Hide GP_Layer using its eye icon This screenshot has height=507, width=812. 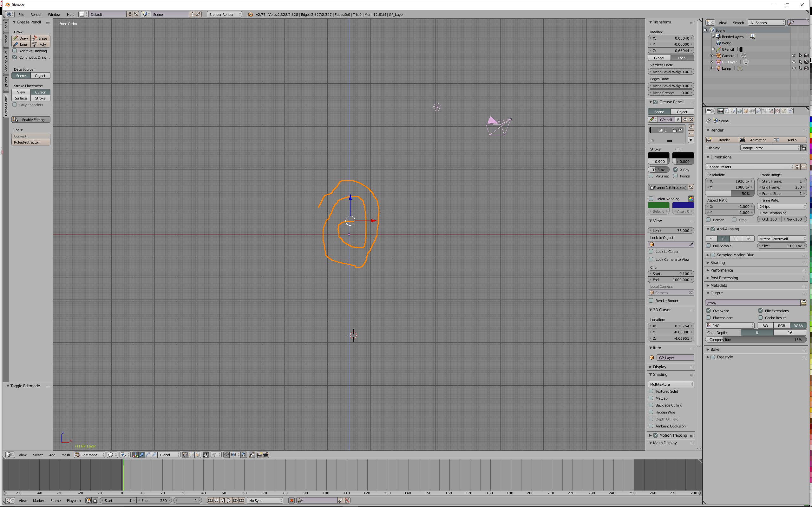794,62
